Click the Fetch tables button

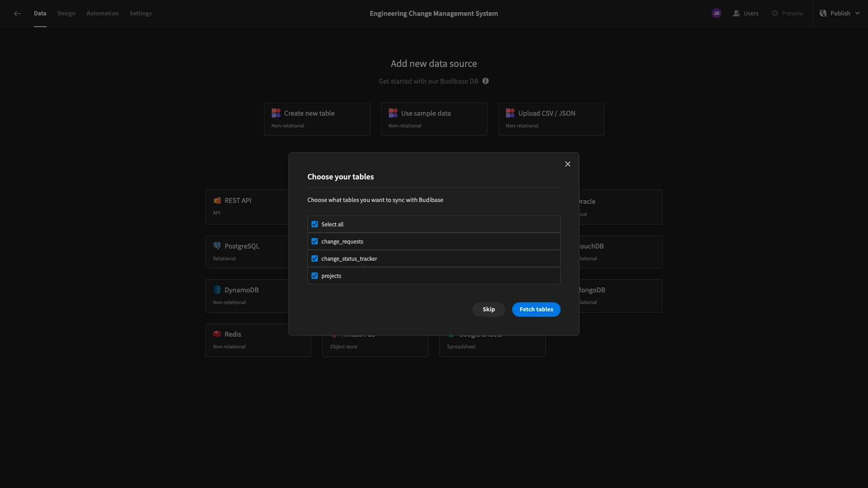pyautogui.click(x=536, y=310)
